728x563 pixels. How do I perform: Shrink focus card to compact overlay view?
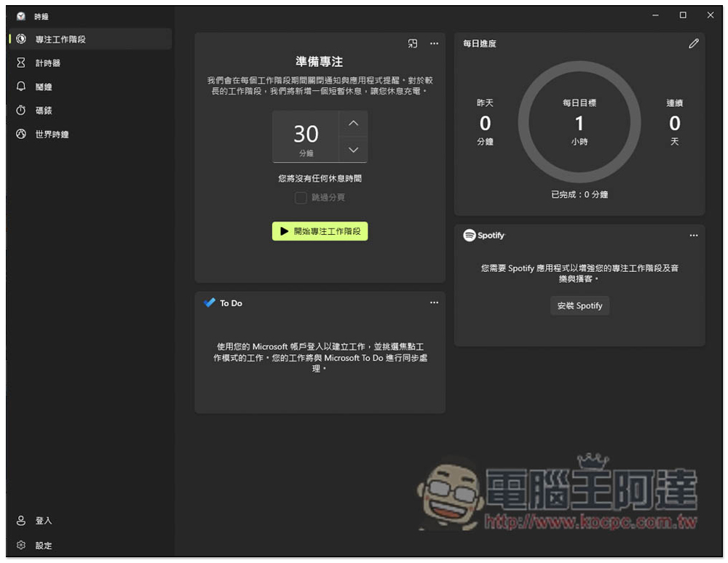[412, 44]
